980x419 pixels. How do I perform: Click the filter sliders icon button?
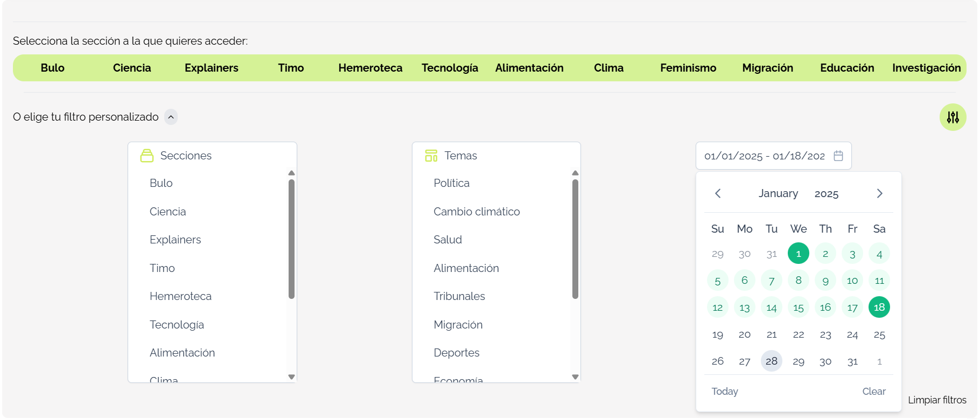[953, 117]
